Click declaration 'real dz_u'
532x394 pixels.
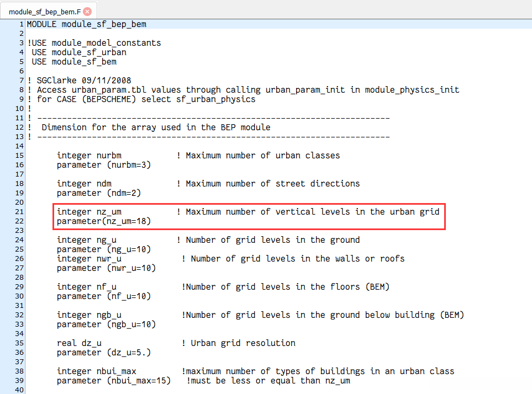click(x=79, y=343)
